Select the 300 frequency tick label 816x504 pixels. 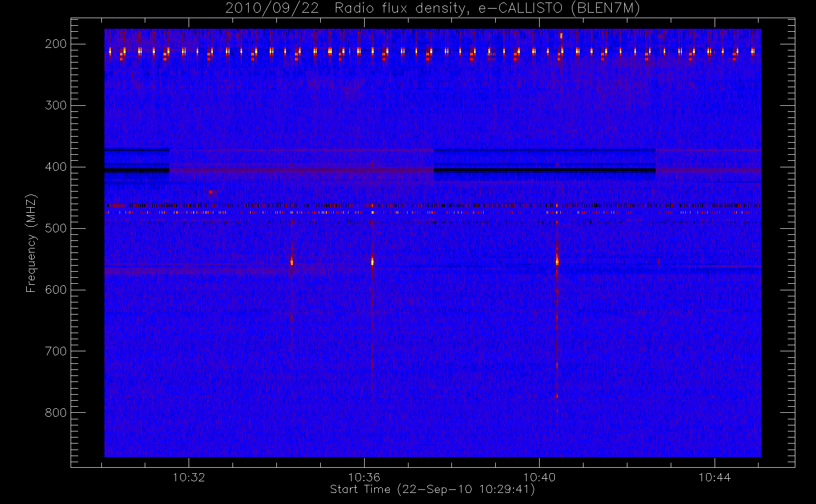click(56, 105)
